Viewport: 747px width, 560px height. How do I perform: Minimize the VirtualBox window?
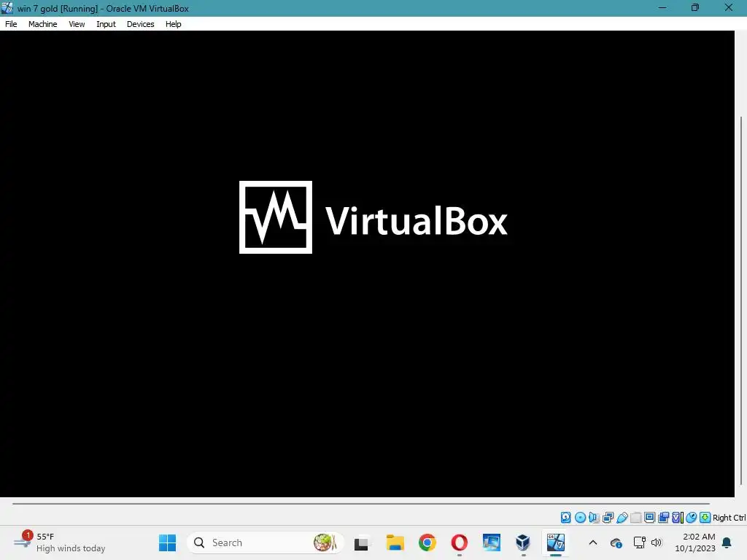click(x=662, y=7)
